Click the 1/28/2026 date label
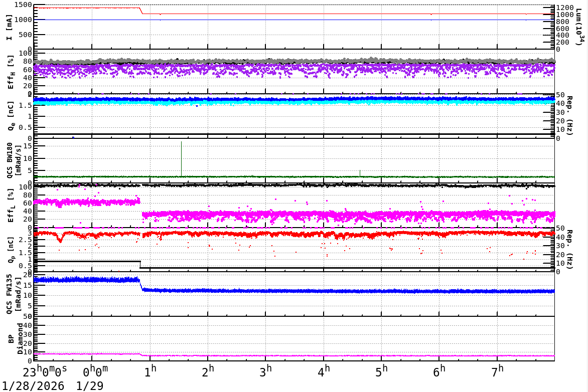The height and width of the screenshot is (392, 588). [x=33, y=386]
